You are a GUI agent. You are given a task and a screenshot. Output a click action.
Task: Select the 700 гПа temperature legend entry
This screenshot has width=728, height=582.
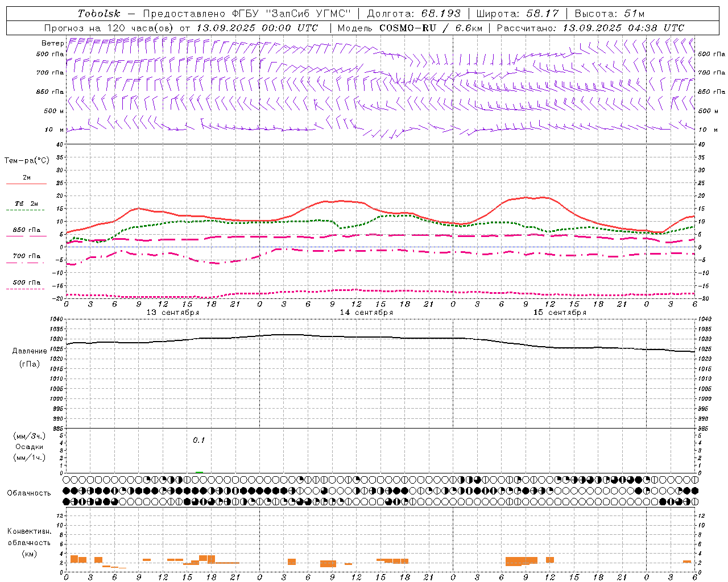point(26,256)
